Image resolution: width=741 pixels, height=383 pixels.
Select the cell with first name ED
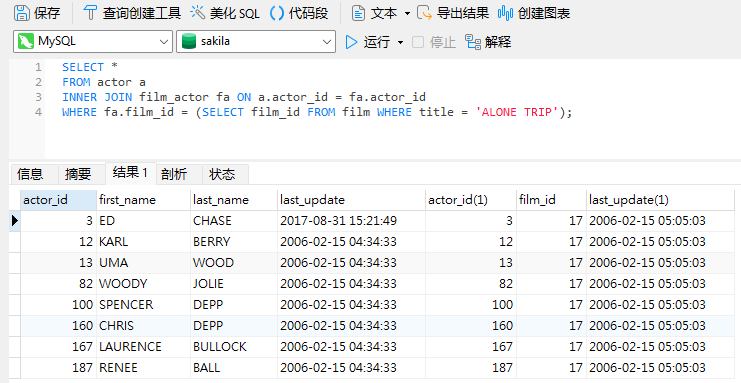[x=144, y=221]
